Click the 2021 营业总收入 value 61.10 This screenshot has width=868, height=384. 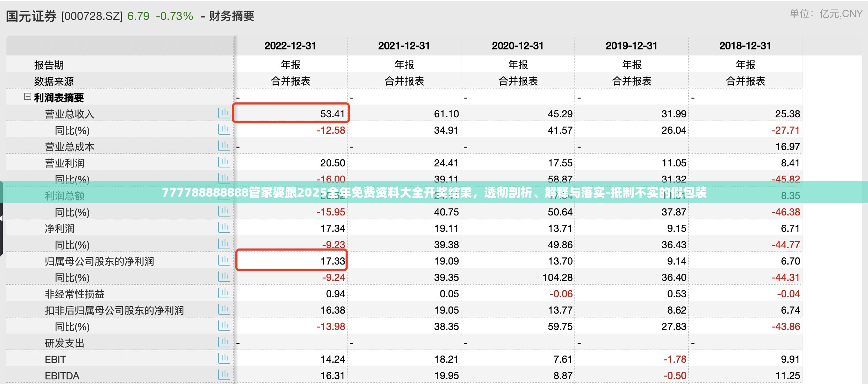point(446,114)
